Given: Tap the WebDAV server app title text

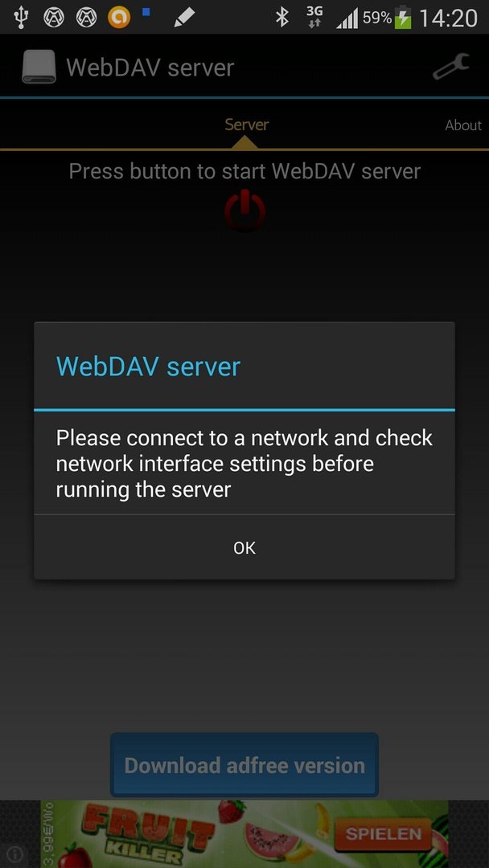Looking at the screenshot, I should [150, 68].
